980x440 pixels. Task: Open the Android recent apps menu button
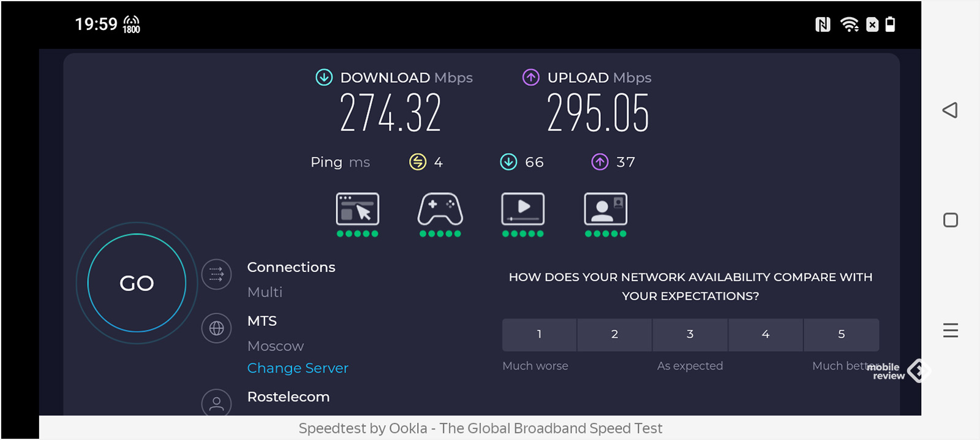(x=951, y=330)
